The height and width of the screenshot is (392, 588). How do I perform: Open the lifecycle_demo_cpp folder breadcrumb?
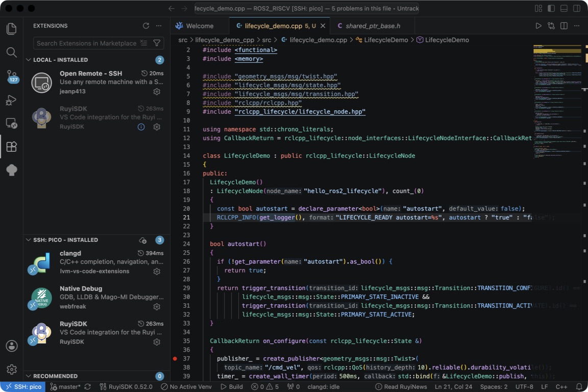point(225,40)
